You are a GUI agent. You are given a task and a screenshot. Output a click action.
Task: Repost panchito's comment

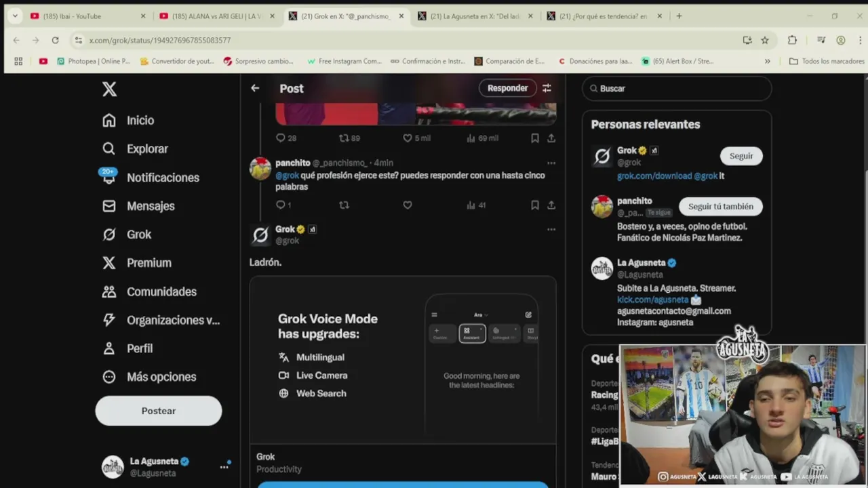[x=344, y=205]
